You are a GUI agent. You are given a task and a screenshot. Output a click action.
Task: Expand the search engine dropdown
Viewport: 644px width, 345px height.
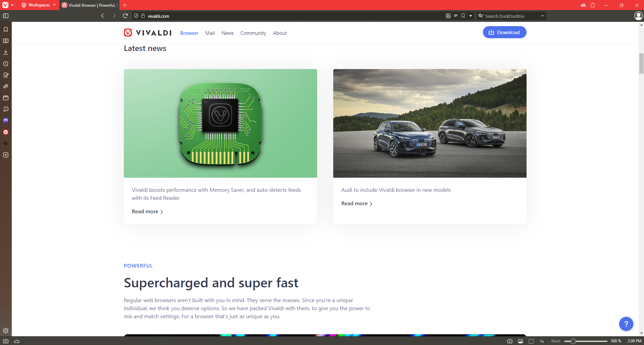click(542, 16)
